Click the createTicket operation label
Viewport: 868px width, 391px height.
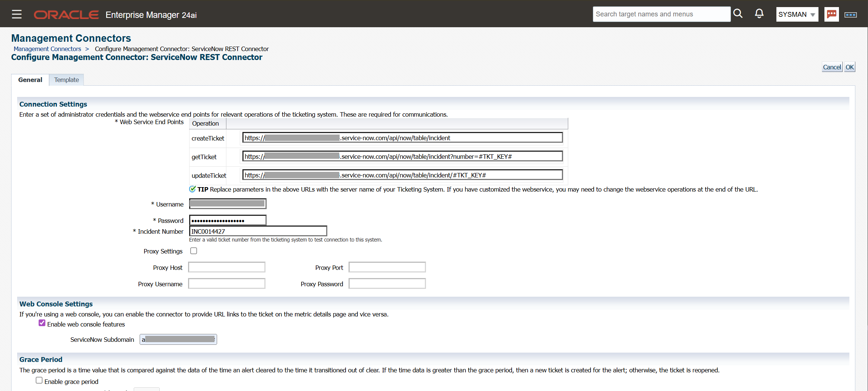(x=208, y=138)
